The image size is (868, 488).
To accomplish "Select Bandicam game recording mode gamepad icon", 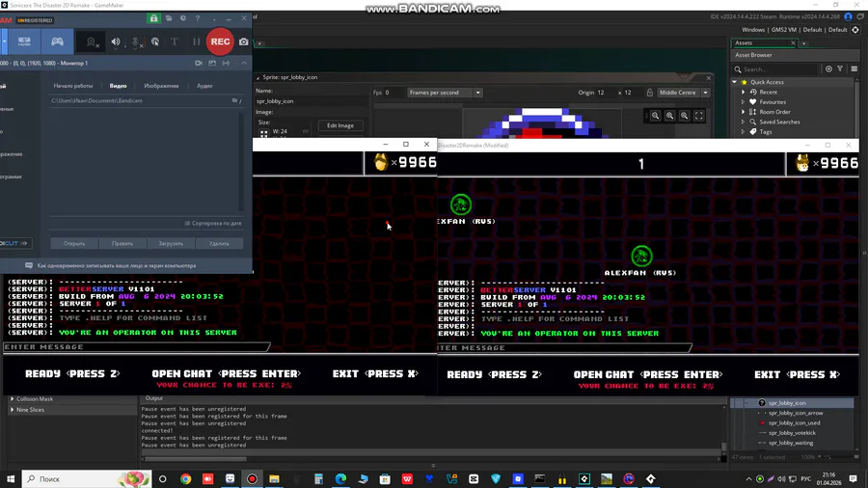I will pyautogui.click(x=57, y=41).
